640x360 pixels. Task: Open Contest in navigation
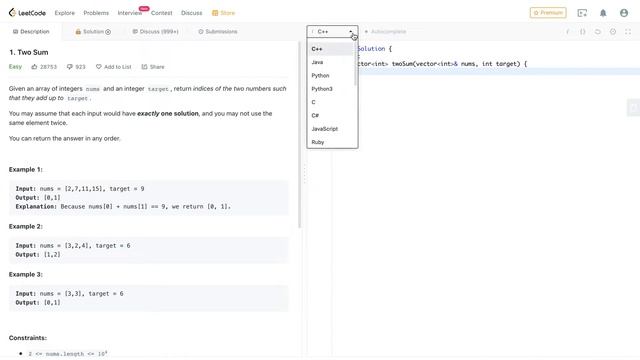pos(162,13)
